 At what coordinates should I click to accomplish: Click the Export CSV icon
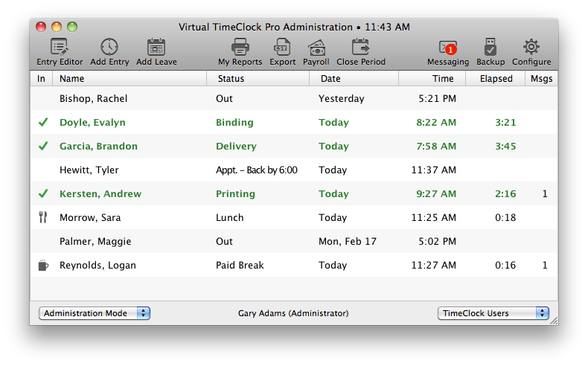(x=282, y=47)
